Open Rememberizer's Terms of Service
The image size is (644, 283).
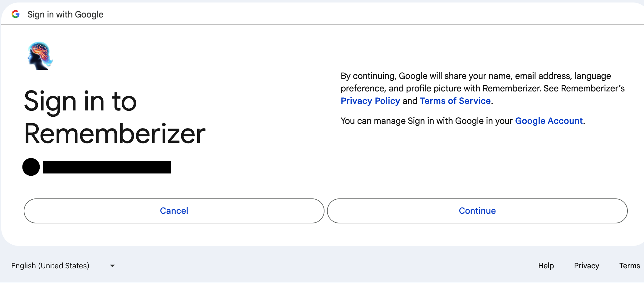coord(455,101)
